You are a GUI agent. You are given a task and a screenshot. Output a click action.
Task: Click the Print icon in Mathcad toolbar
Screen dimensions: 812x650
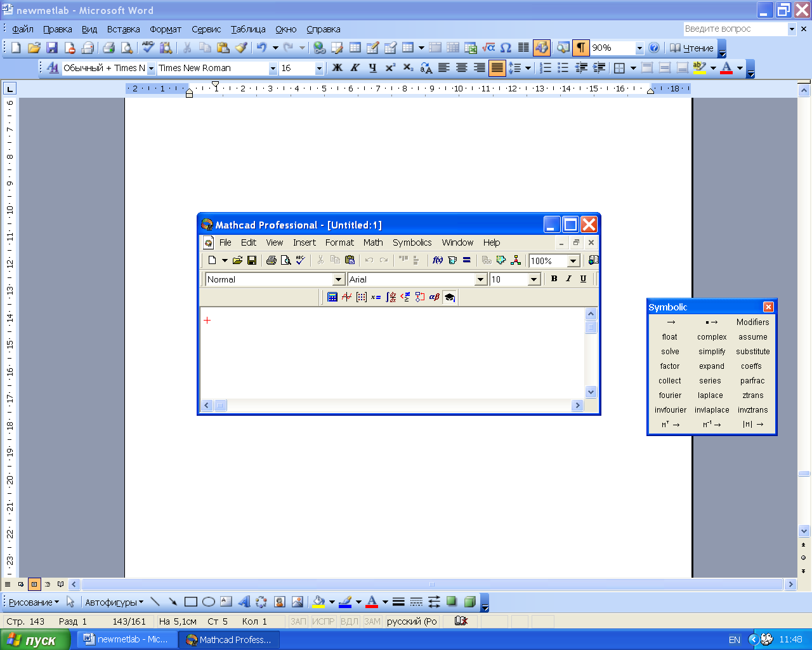tap(272, 260)
